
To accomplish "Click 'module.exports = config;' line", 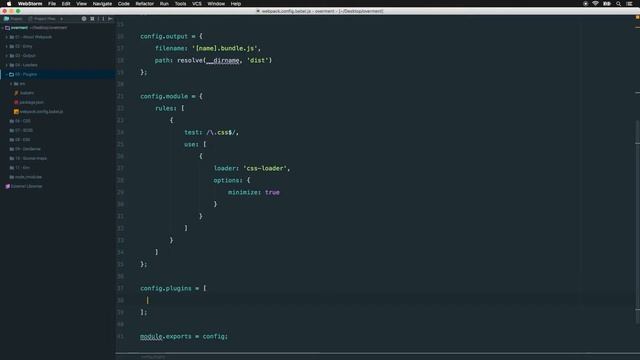I will [x=184, y=336].
